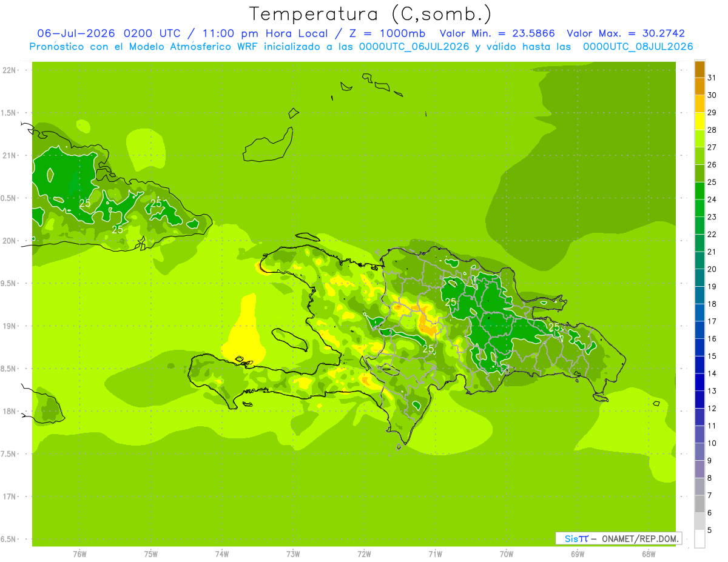Click the colorbar label "25"

712,182
